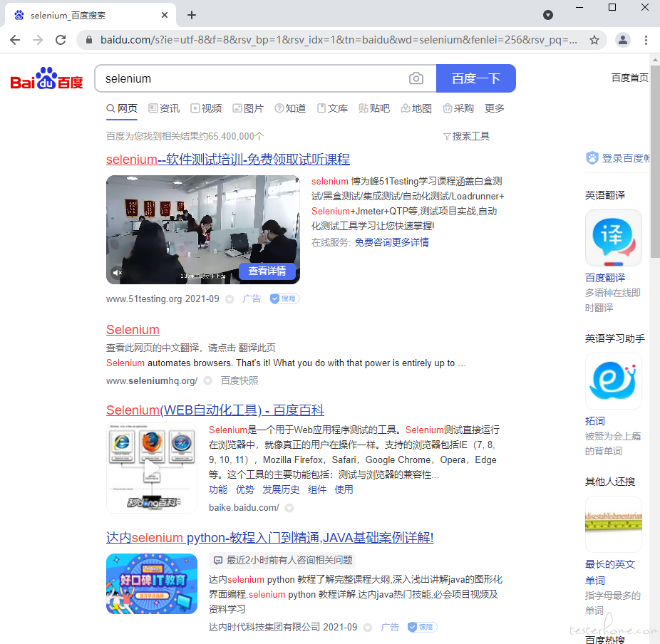This screenshot has width=660, height=644.
Task: Click the Baidu logo
Action: (x=47, y=78)
